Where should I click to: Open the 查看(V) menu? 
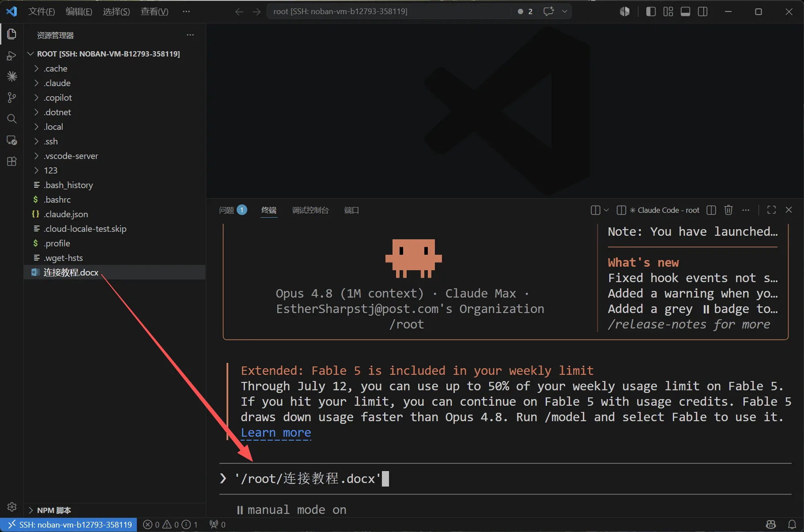tap(154, 11)
